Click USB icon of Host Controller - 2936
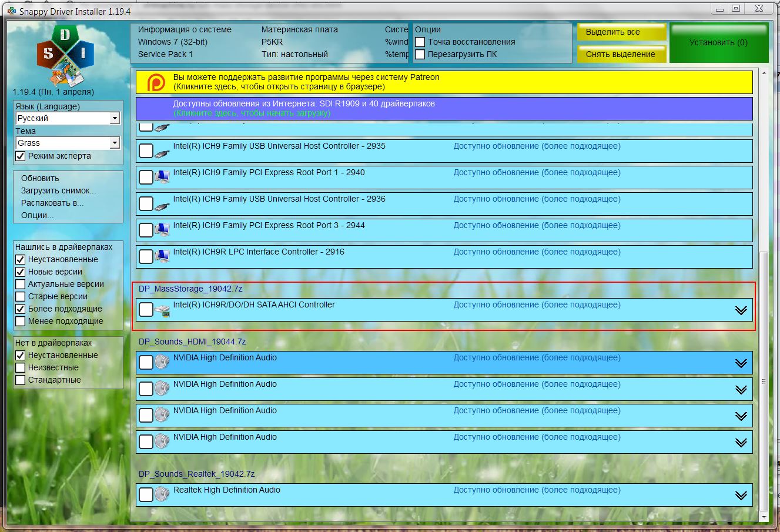The height and width of the screenshot is (532, 780). (x=163, y=205)
